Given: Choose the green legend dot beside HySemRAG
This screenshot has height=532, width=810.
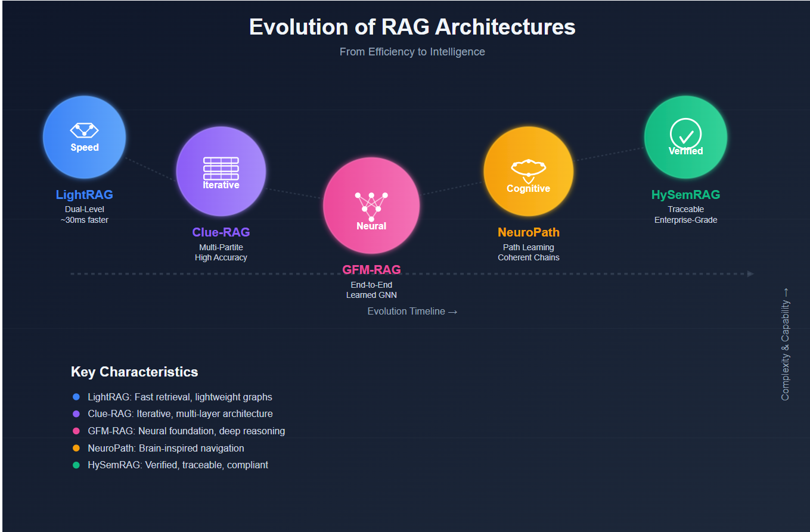Looking at the screenshot, I should (76, 465).
